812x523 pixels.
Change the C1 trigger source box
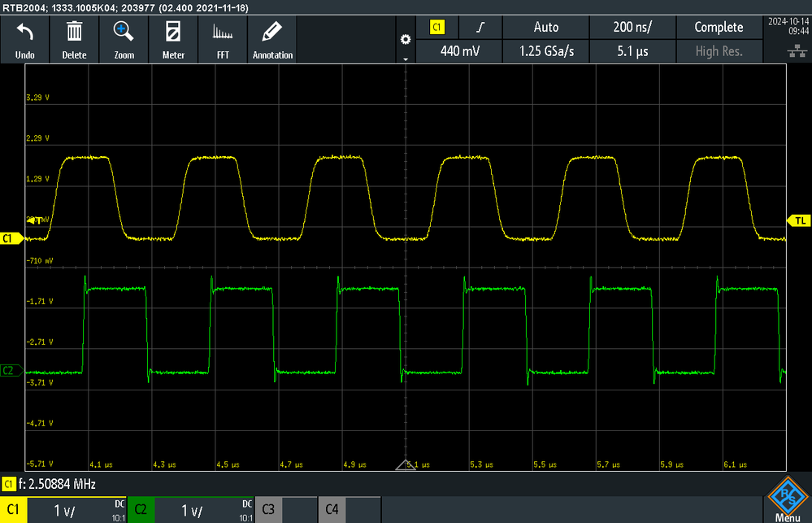tap(437, 27)
